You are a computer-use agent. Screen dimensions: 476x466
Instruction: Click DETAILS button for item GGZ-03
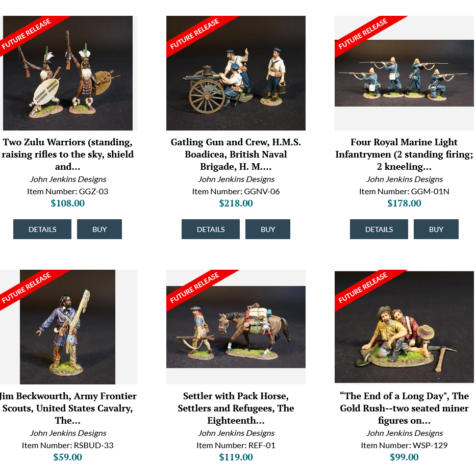42,229
